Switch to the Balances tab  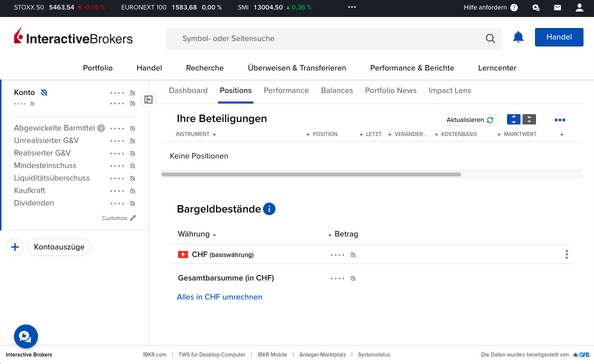pos(336,90)
